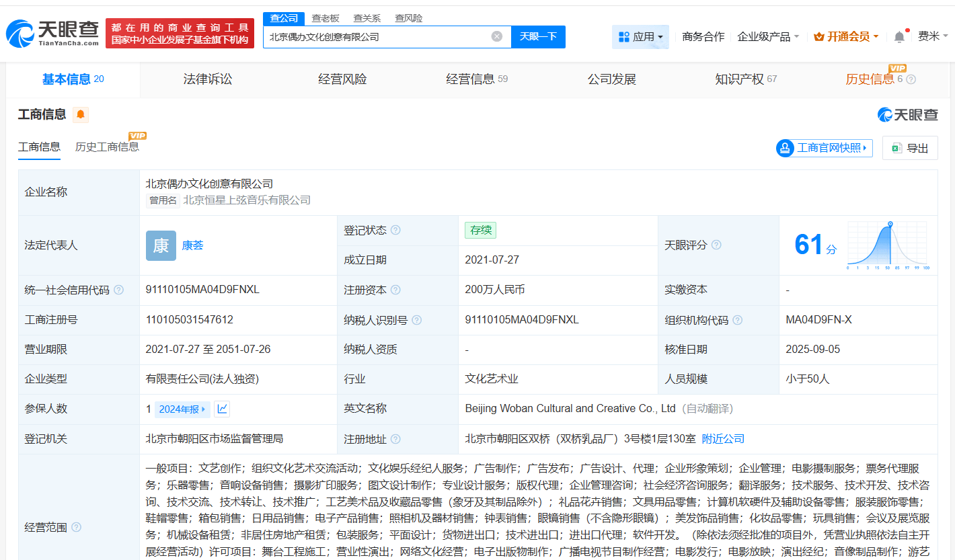Open the 2024年报 dropdown
The width and height of the screenshot is (955, 560).
point(182,409)
